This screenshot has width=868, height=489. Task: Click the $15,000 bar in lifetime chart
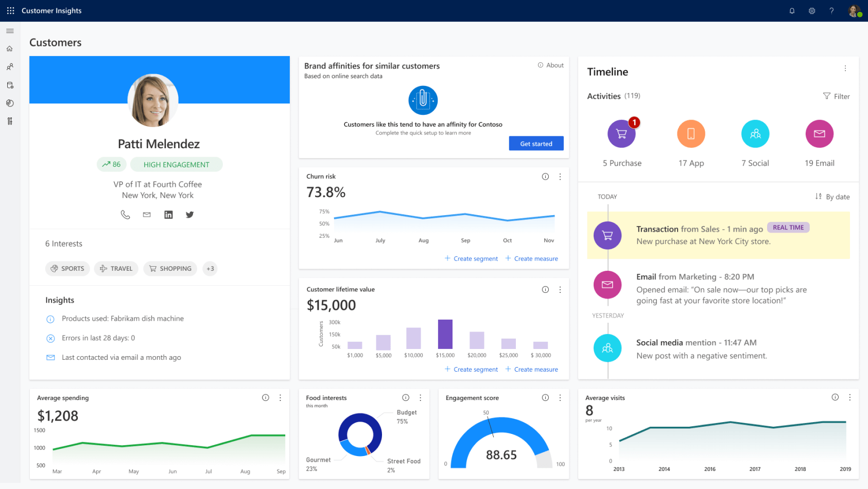[445, 335]
